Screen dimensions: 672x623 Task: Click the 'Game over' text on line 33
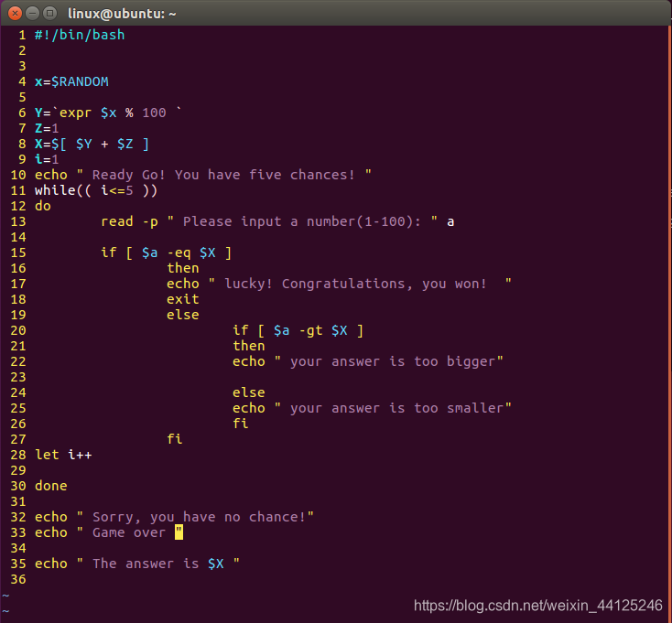tap(129, 532)
